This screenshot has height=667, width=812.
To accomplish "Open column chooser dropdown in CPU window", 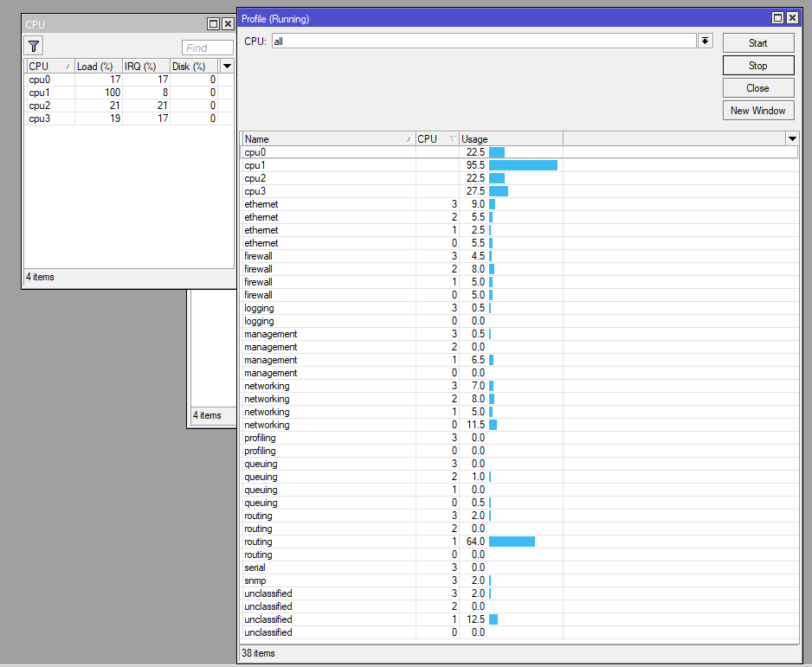I will [x=227, y=67].
